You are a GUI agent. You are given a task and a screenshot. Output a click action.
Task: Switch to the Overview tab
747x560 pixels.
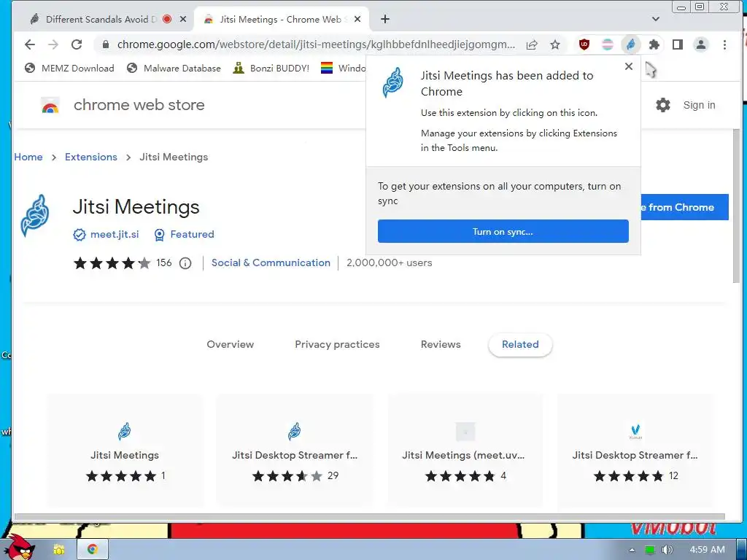tap(230, 344)
